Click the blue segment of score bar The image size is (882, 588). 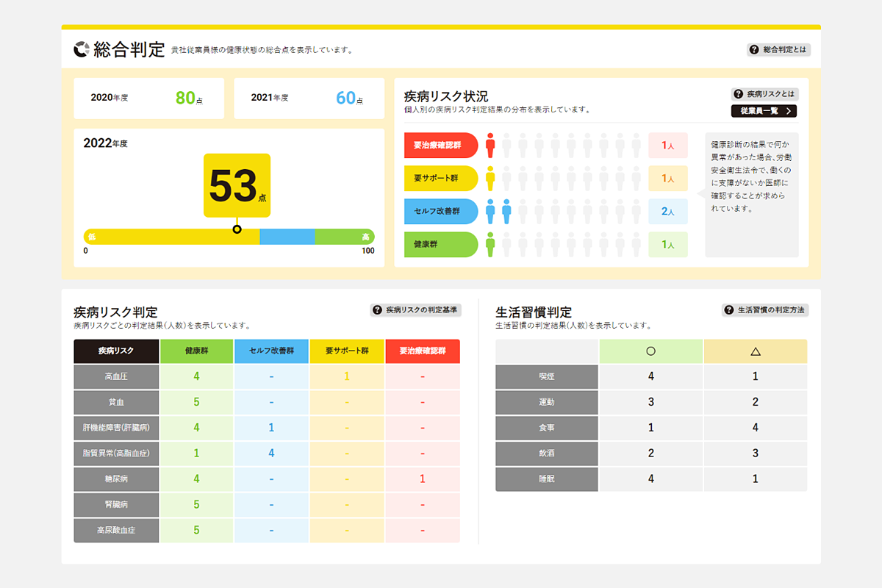(287, 237)
